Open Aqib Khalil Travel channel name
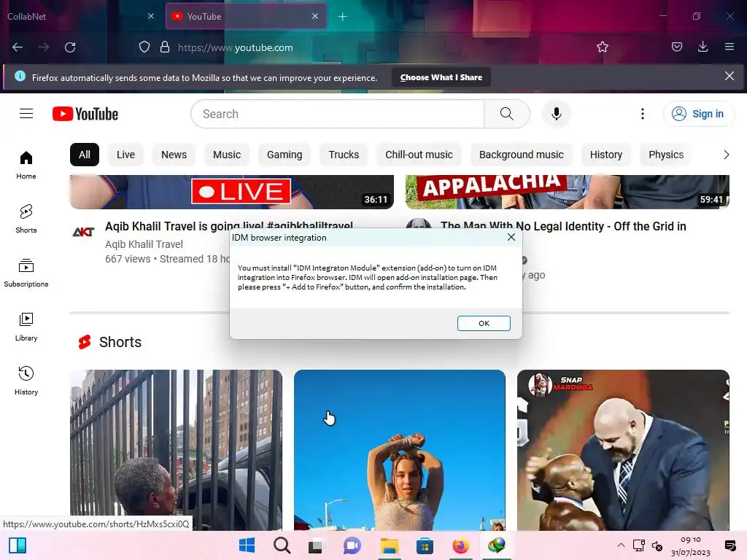Screen dimensions: 747x560 pos(144,244)
